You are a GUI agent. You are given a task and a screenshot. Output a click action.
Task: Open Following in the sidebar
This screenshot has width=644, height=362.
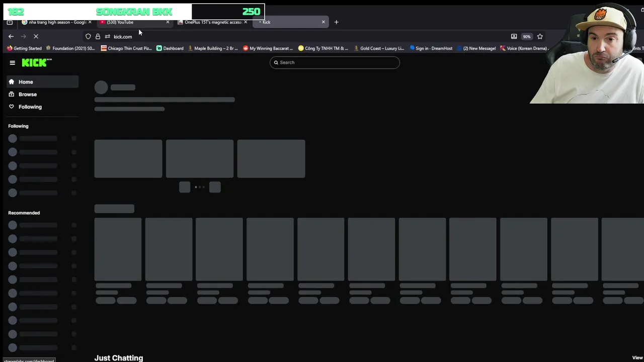(43, 107)
